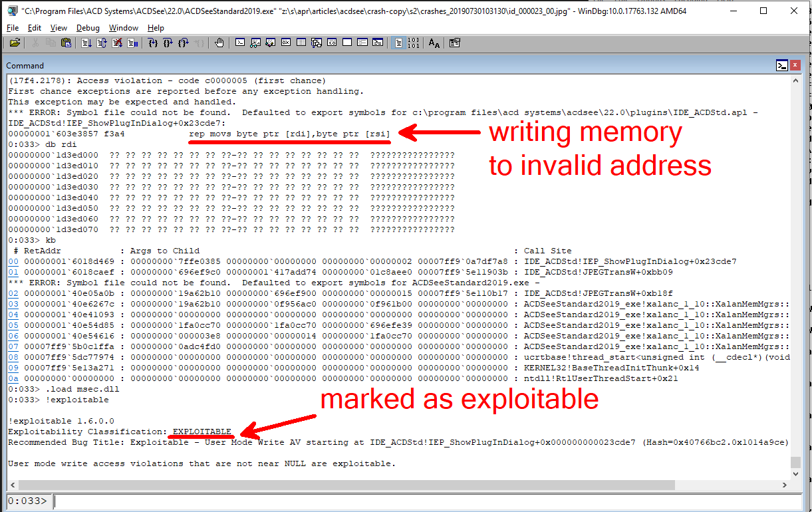The width and height of the screenshot is (812, 512).
Task: Open the Window menu
Action: tap(124, 28)
